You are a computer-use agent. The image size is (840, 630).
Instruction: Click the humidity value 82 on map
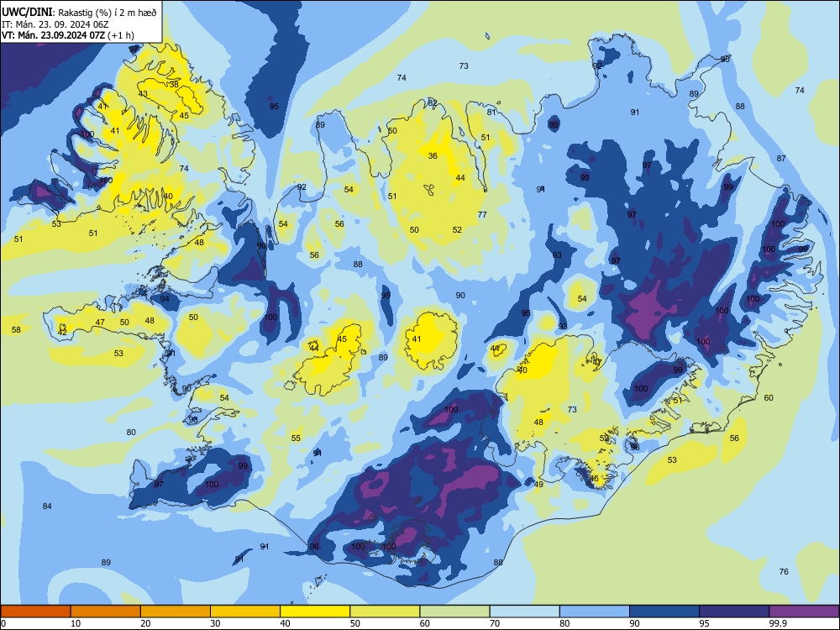433,102
